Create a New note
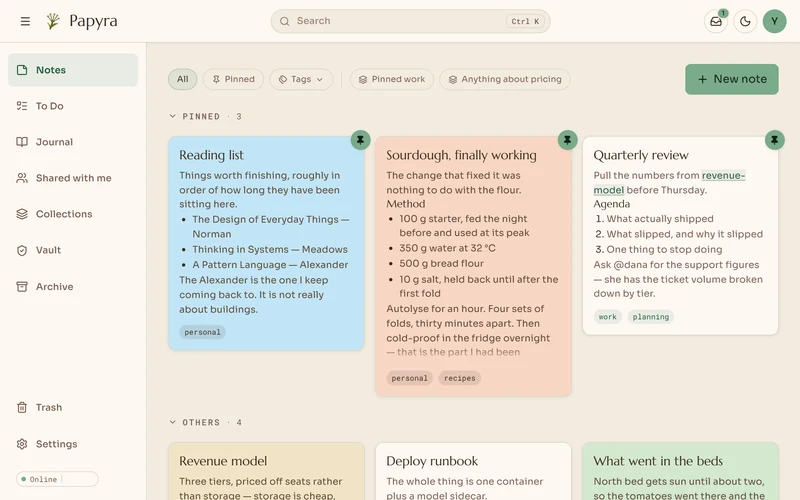Image resolution: width=800 pixels, height=500 pixels. click(x=732, y=79)
